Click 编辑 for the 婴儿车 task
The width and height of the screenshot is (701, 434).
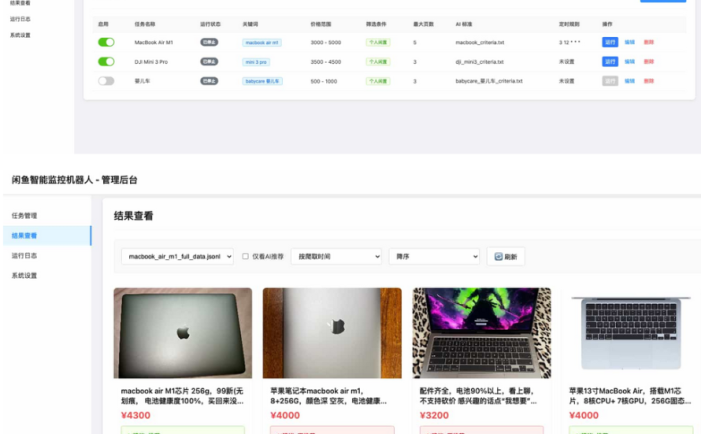pos(629,81)
